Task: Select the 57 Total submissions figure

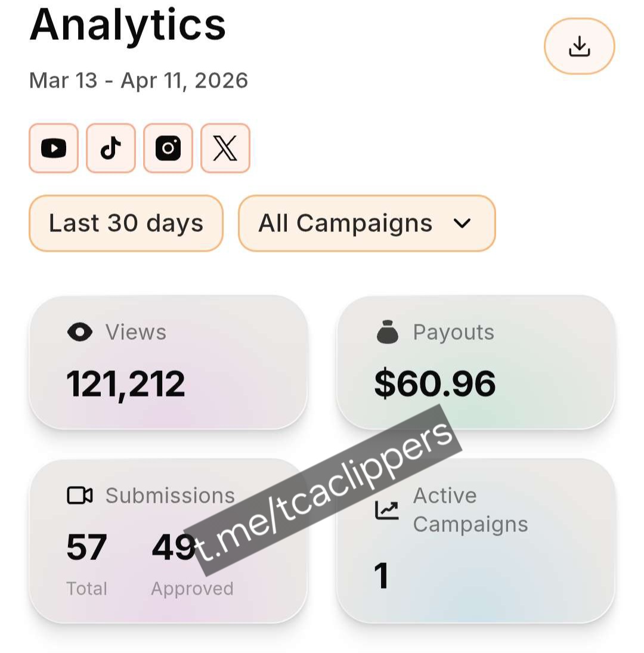Action: point(86,547)
